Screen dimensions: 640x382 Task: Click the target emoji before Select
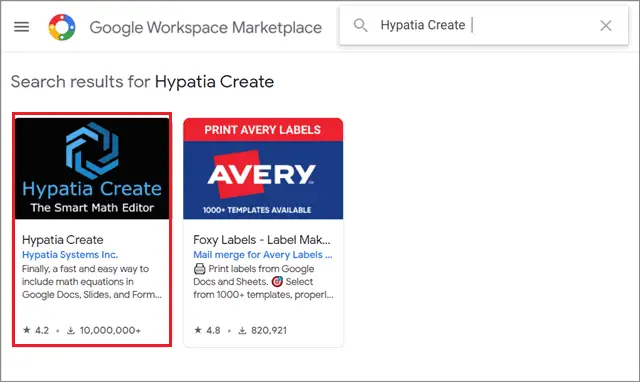point(277,282)
